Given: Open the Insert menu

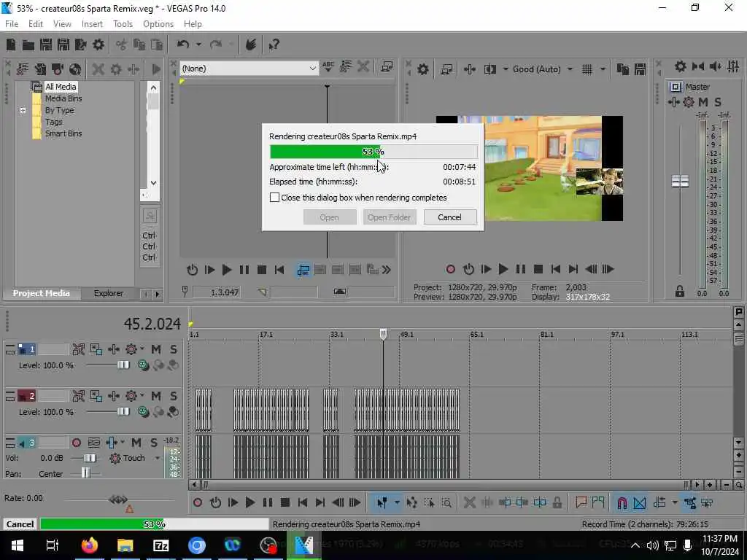Looking at the screenshot, I should coord(92,24).
